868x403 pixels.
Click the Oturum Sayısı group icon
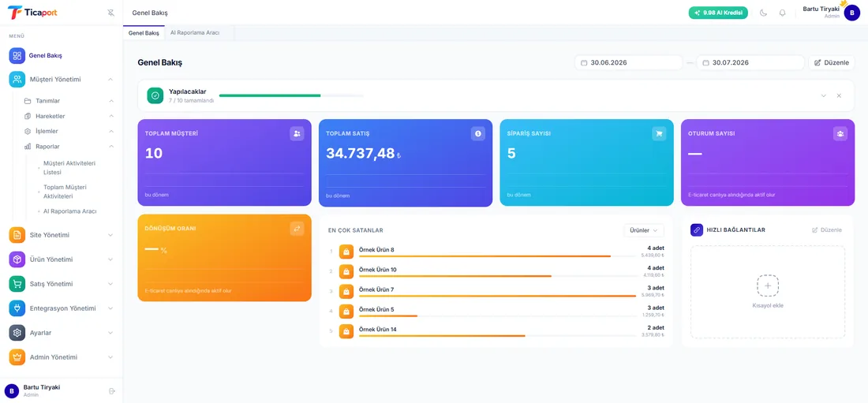tap(840, 133)
